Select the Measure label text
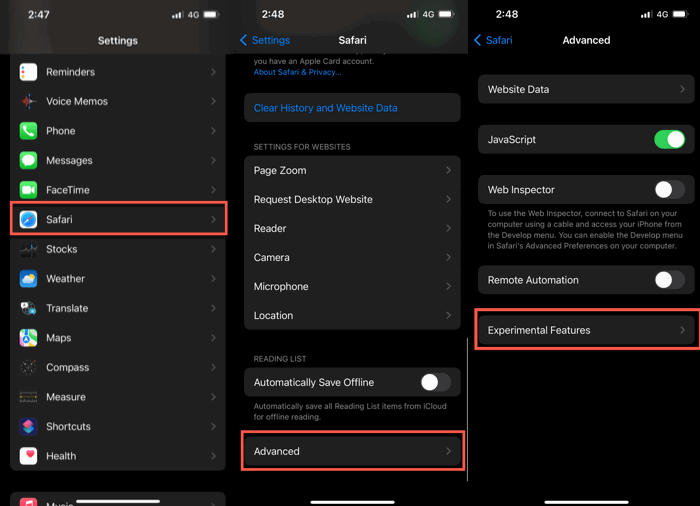Image resolution: width=700 pixels, height=506 pixels. tap(66, 397)
